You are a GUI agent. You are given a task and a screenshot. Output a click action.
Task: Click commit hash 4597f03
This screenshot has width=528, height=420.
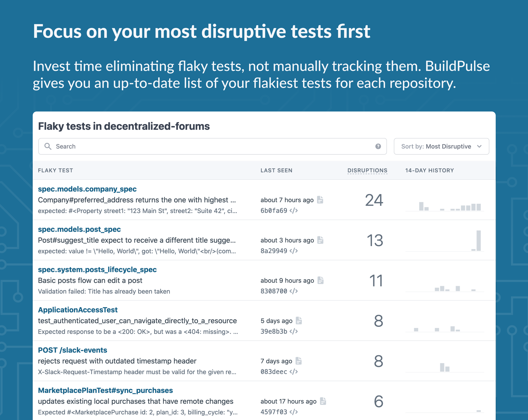[x=274, y=412]
